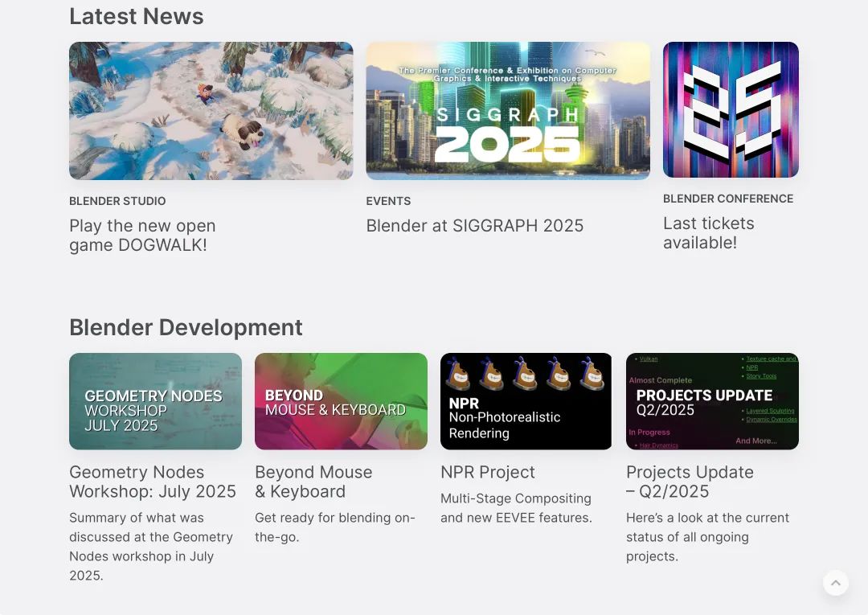Click 'Multi-Stage Compositing and new EEVEE features' text
Screen dimensions: 868x615
[x=516, y=507]
